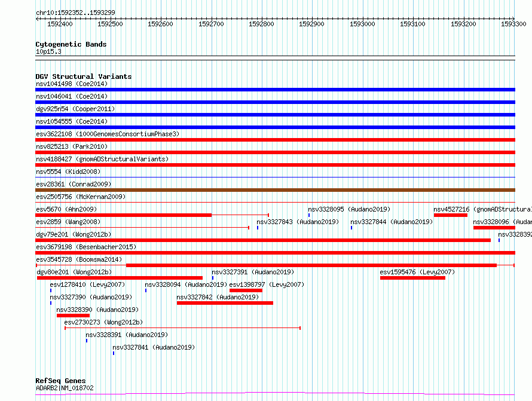Click ruler position 1592400
The width and height of the screenshot is (532, 401).
pos(60,24)
